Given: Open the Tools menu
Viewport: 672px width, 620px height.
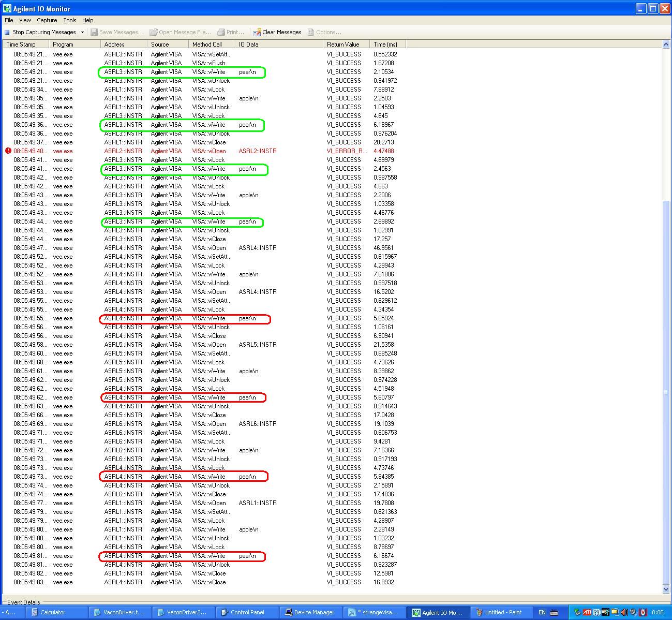Looking at the screenshot, I should [x=70, y=20].
